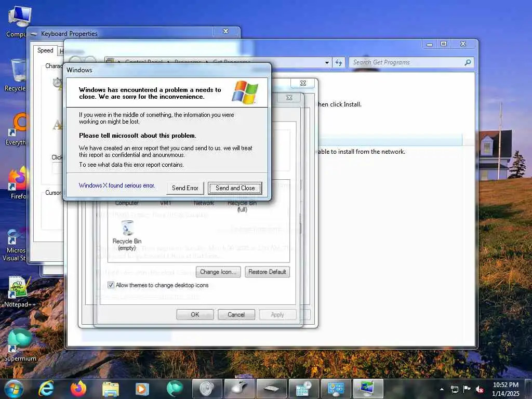The height and width of the screenshot is (399, 532).
Task: Open Windows Media Player from taskbar
Action: point(142,389)
